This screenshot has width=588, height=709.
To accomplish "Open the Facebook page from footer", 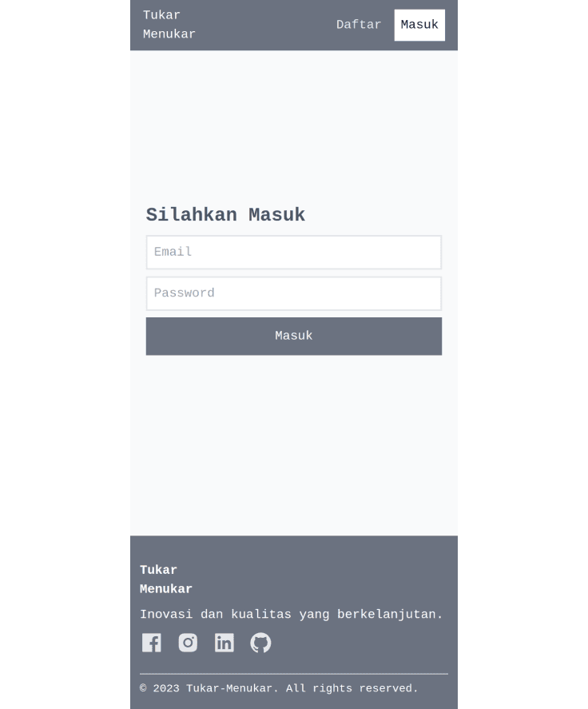I will pos(152,643).
